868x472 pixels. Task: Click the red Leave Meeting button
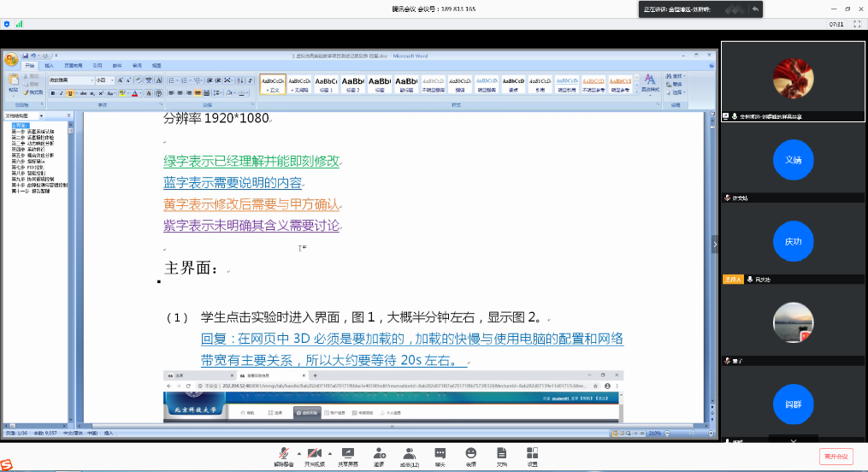836,457
